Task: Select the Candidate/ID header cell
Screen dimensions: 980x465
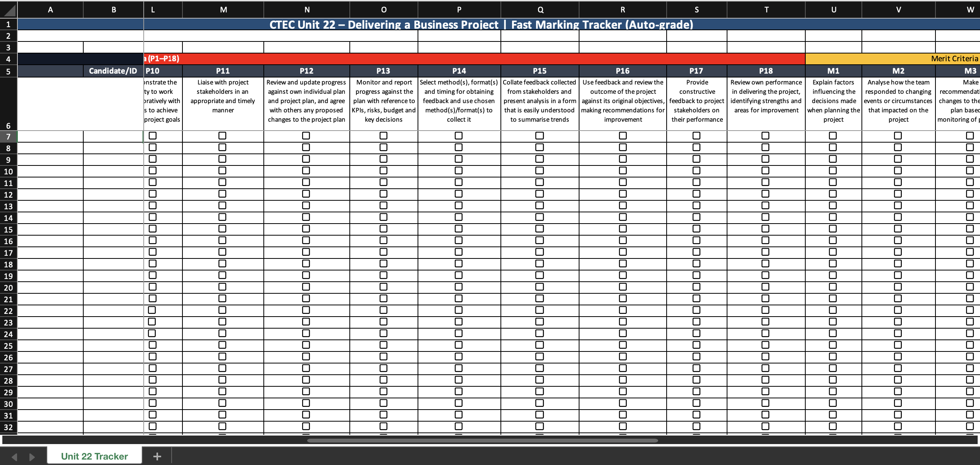Action: 113,71
